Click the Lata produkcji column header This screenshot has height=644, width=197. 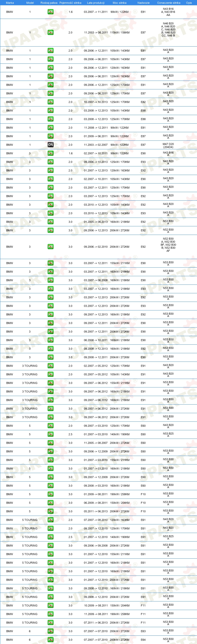pos(96,3)
